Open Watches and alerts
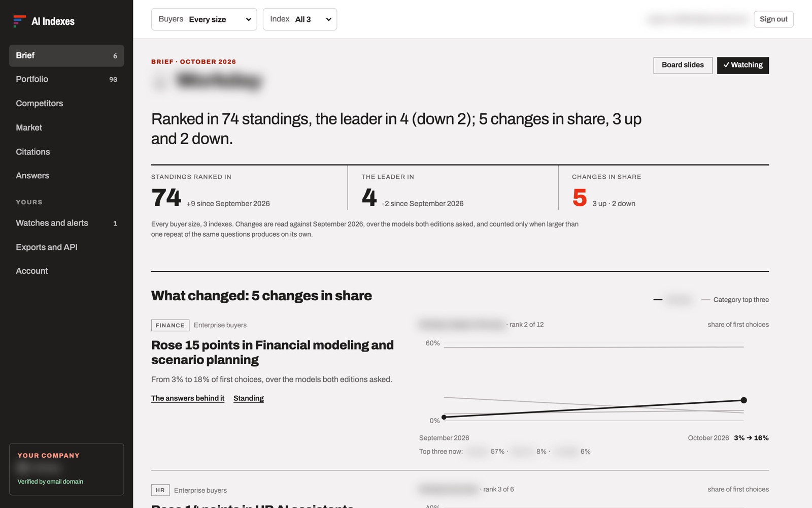This screenshot has width=812, height=508. (66, 223)
